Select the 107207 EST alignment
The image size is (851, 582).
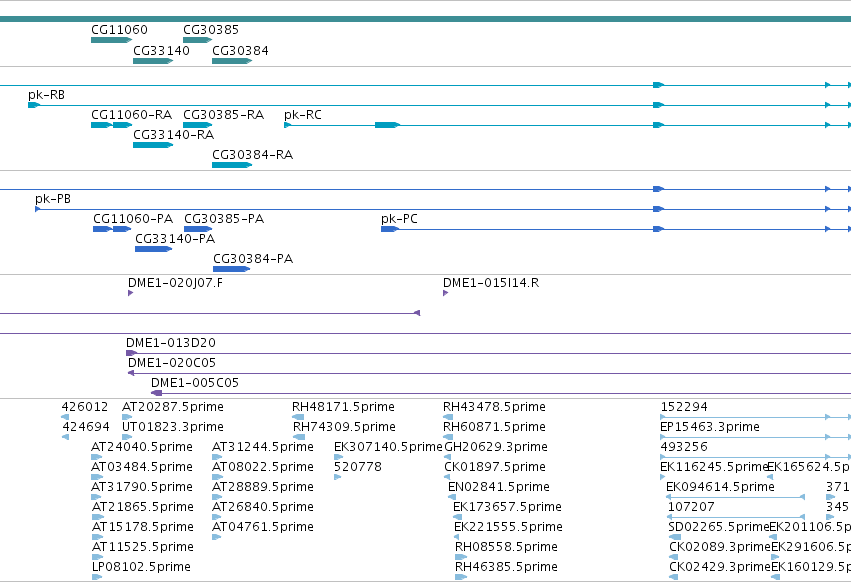tap(735, 517)
